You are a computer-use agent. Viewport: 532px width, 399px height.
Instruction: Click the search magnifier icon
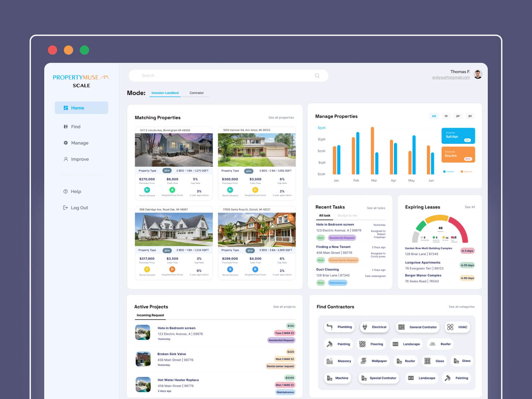click(x=317, y=76)
